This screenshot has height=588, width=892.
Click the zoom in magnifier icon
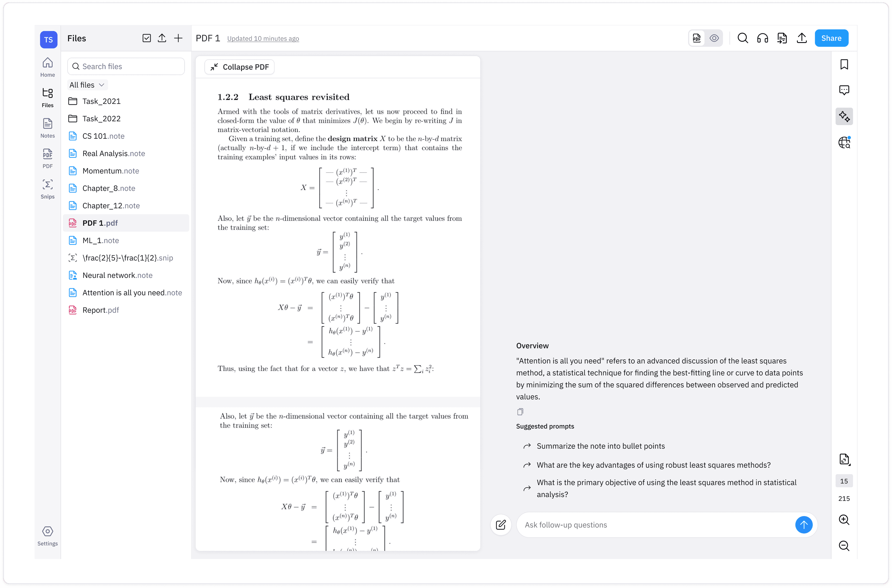pyautogui.click(x=844, y=520)
